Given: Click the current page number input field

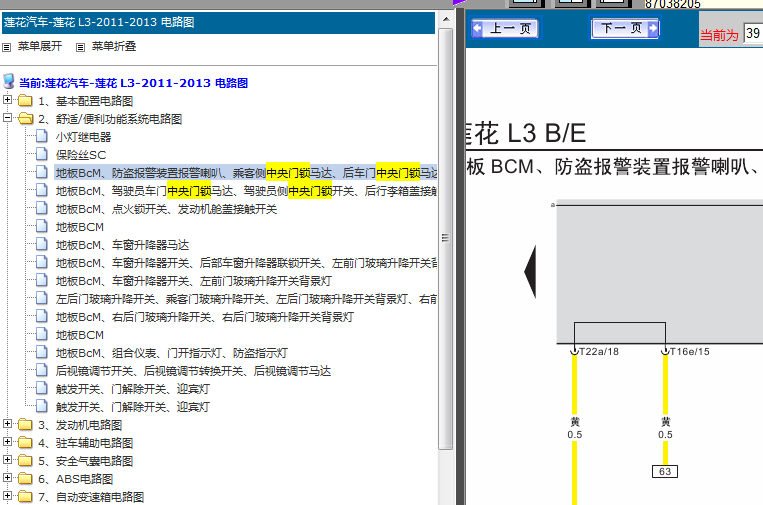Looking at the screenshot, I should [x=753, y=34].
